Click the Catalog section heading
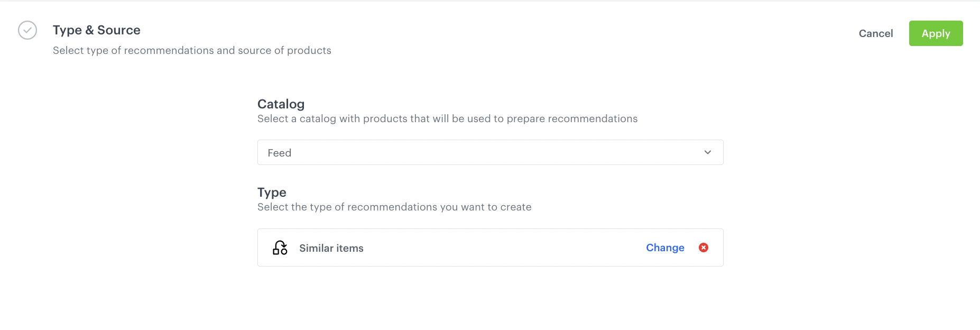The height and width of the screenshot is (330, 980). coord(281,104)
